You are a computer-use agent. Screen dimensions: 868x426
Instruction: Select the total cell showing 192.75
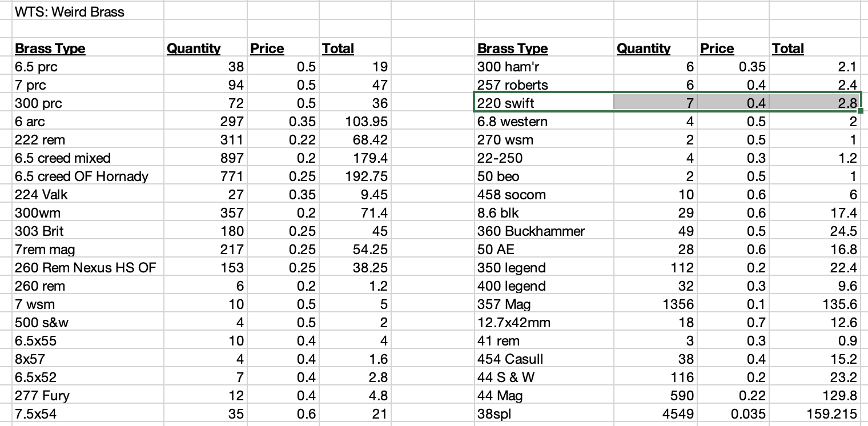tap(367, 176)
